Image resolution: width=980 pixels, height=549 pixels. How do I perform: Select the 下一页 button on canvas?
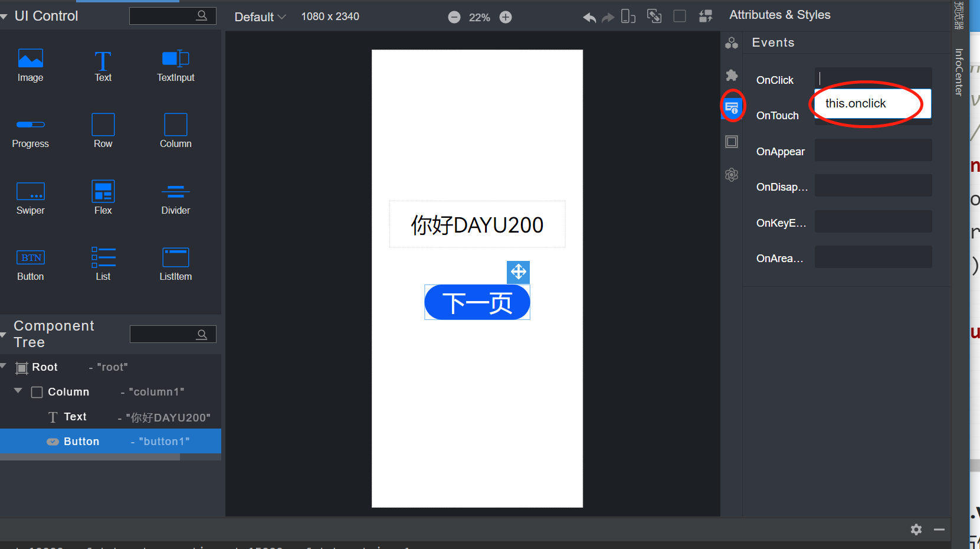[477, 302]
